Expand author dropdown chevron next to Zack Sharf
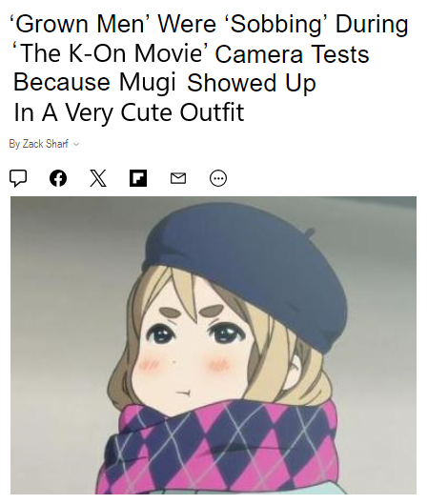 76,144
